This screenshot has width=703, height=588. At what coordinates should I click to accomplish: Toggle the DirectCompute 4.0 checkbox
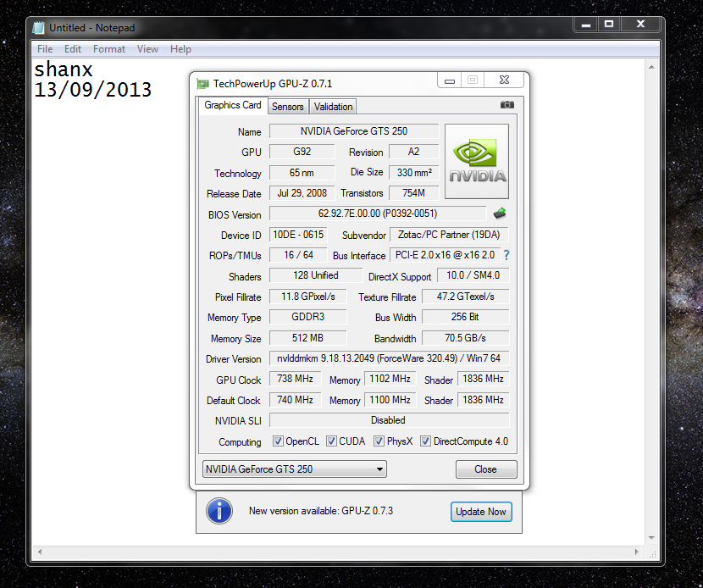click(x=425, y=441)
